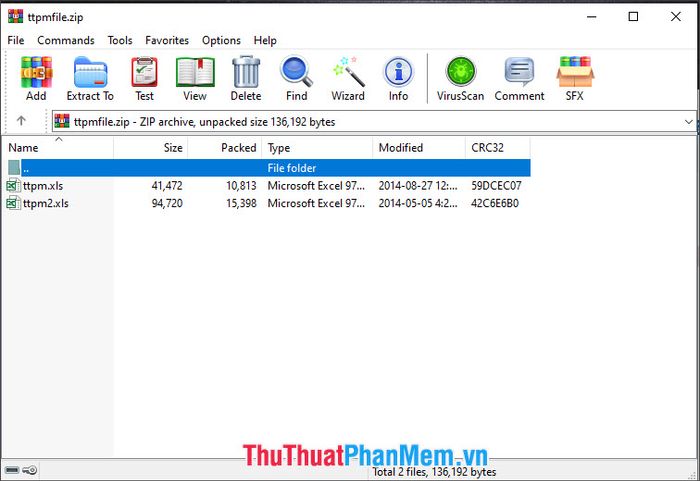Open the File menu

16,40
